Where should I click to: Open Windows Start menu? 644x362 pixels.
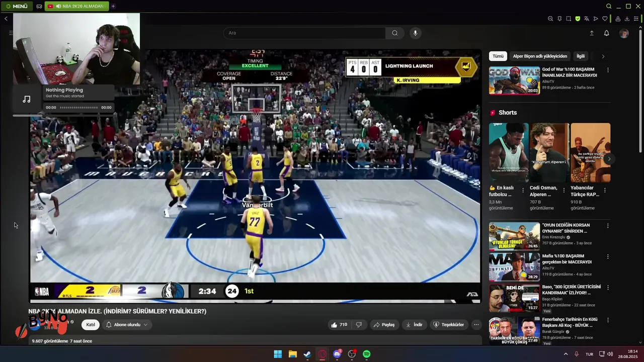278,354
